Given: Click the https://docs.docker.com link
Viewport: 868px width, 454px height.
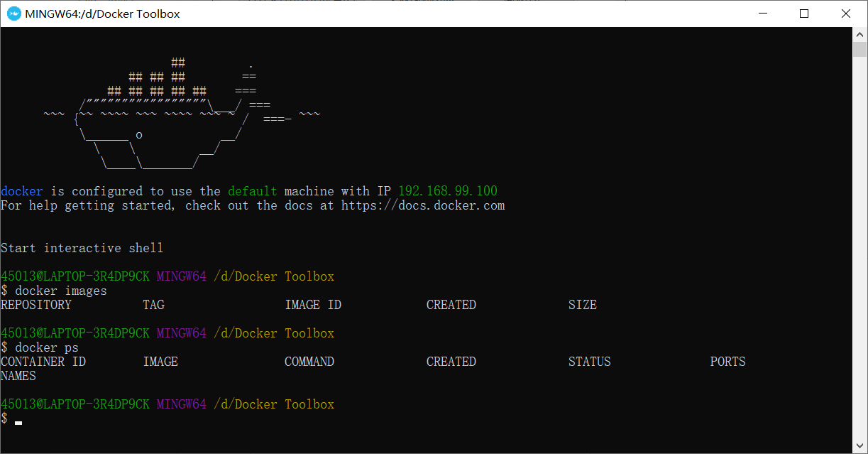Looking at the screenshot, I should click(x=423, y=205).
